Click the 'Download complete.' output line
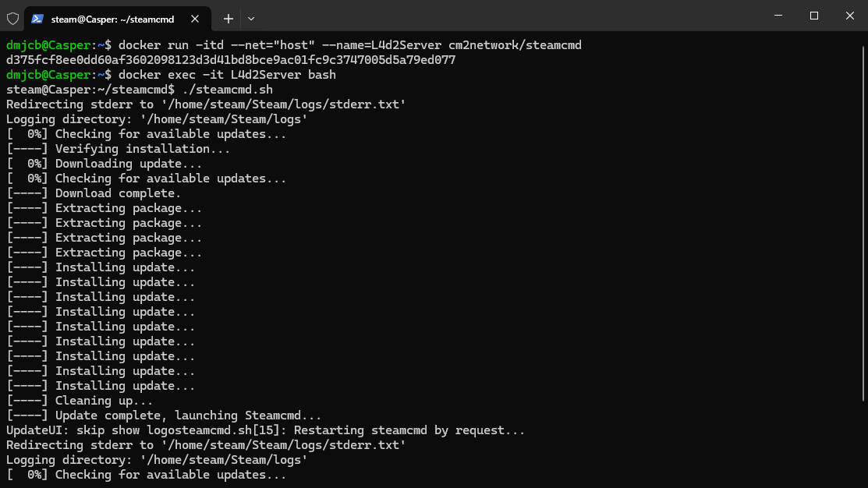 click(94, 193)
